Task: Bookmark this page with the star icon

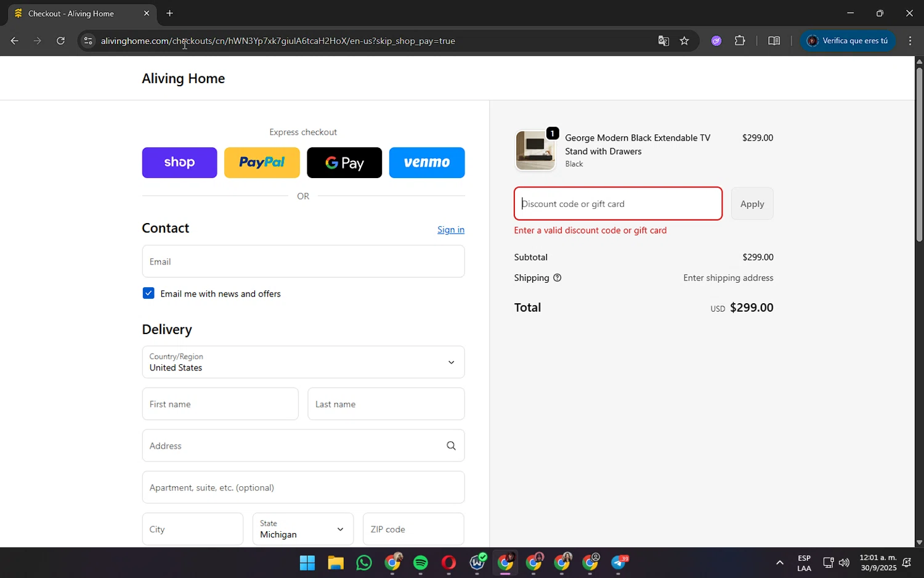Action: click(684, 41)
